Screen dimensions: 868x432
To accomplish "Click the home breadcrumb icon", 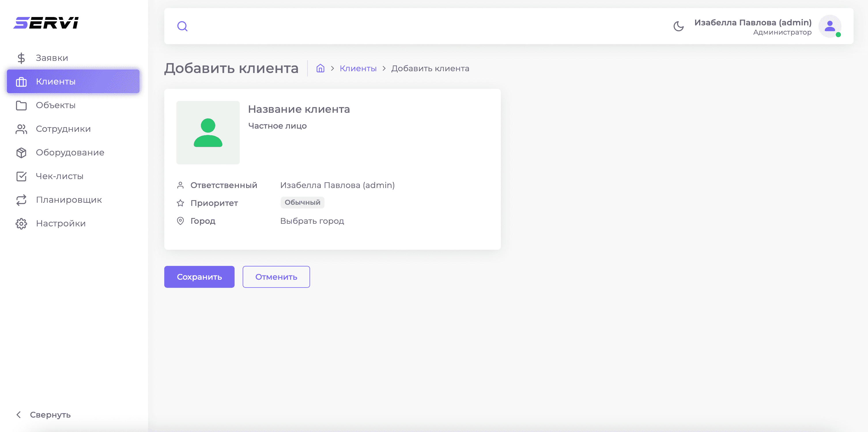I will [320, 68].
